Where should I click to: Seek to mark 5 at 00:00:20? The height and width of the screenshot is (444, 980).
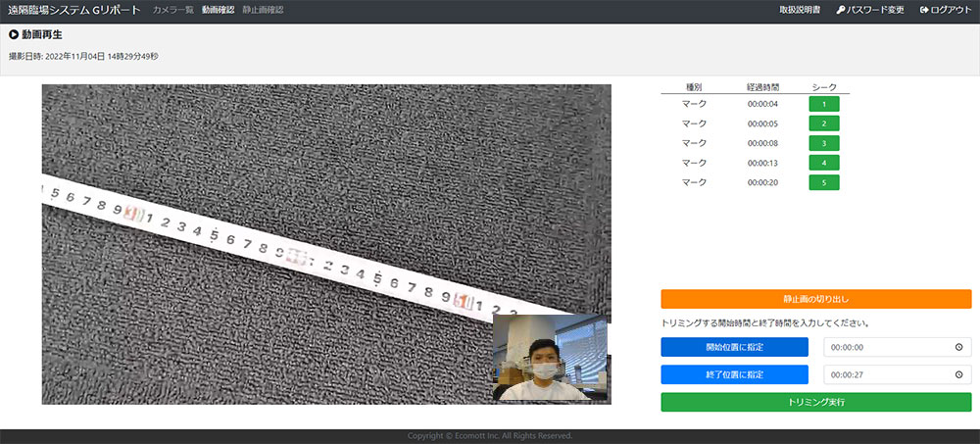click(824, 182)
